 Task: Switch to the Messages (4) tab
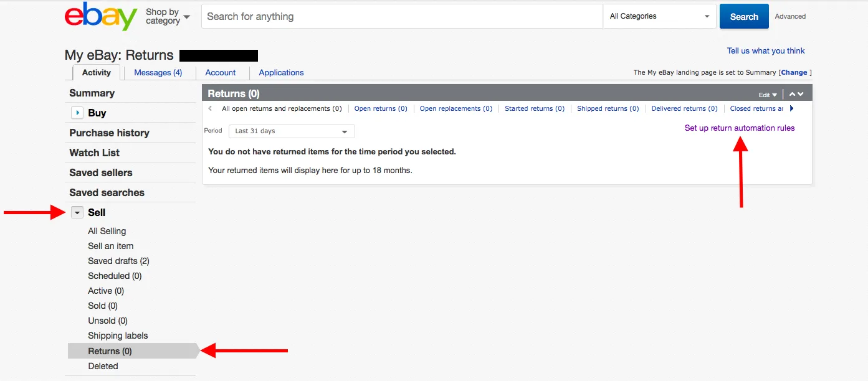pyautogui.click(x=158, y=73)
